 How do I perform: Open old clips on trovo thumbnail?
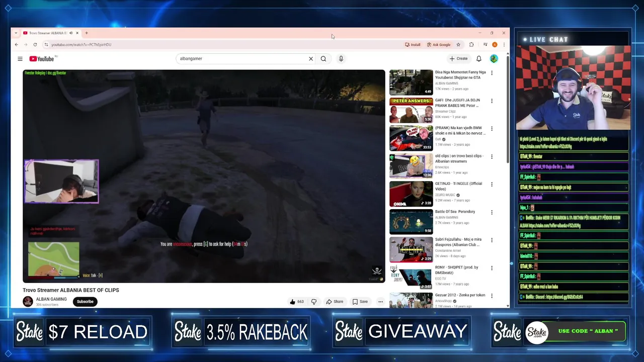pyautogui.click(x=411, y=166)
